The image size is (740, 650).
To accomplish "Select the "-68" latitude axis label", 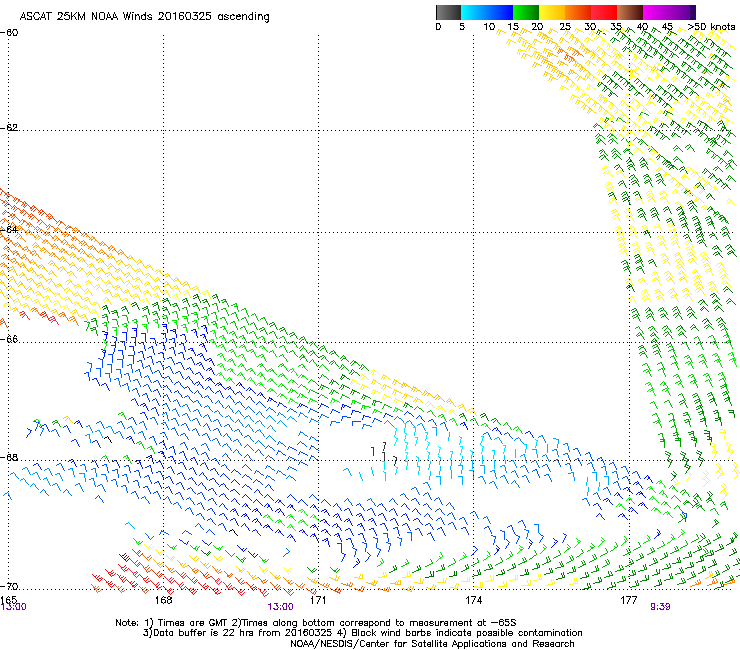I will (9, 457).
